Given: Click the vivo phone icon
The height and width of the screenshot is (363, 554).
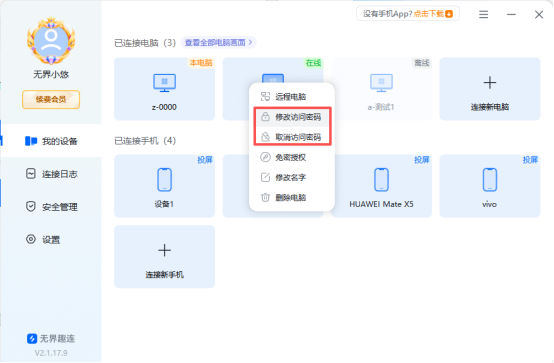Looking at the screenshot, I should [490, 180].
